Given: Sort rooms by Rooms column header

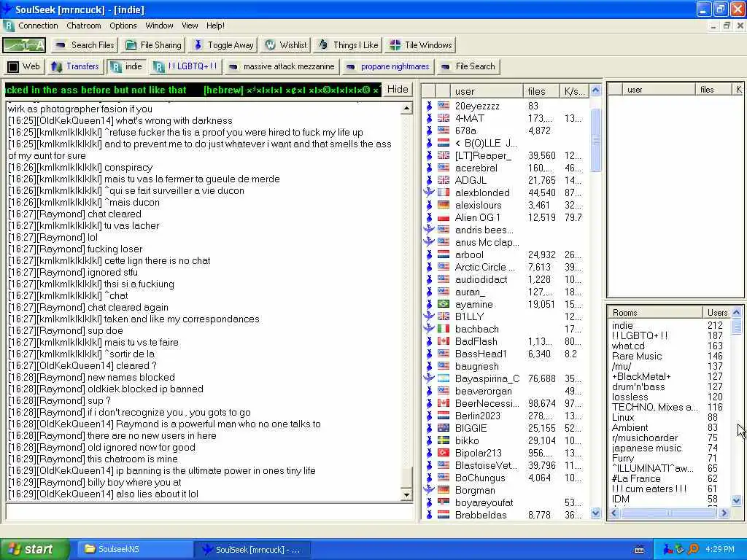Looking at the screenshot, I should (x=655, y=312).
